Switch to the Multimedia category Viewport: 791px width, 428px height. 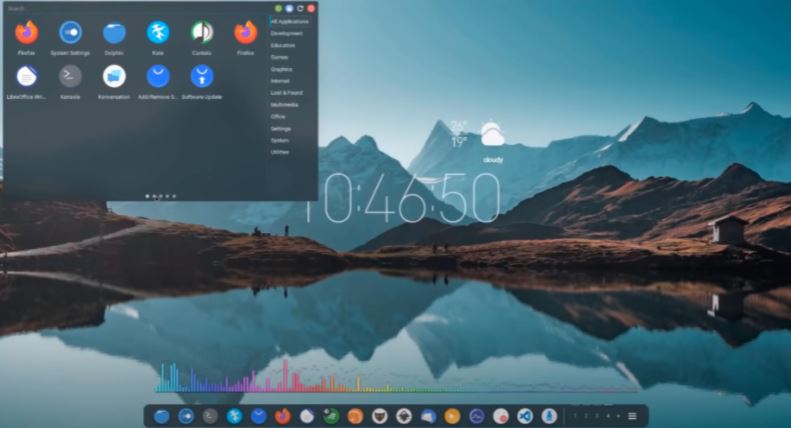pos(284,104)
